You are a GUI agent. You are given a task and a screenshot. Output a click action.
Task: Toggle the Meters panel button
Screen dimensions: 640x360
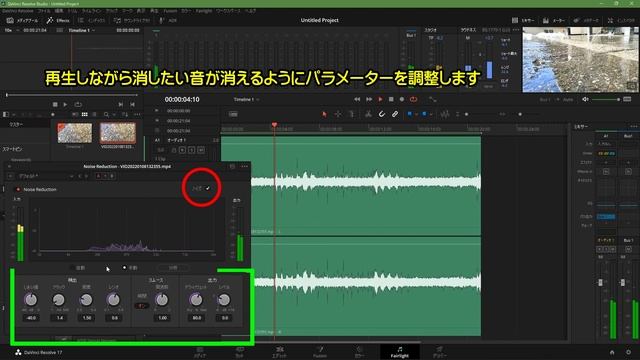click(x=554, y=20)
